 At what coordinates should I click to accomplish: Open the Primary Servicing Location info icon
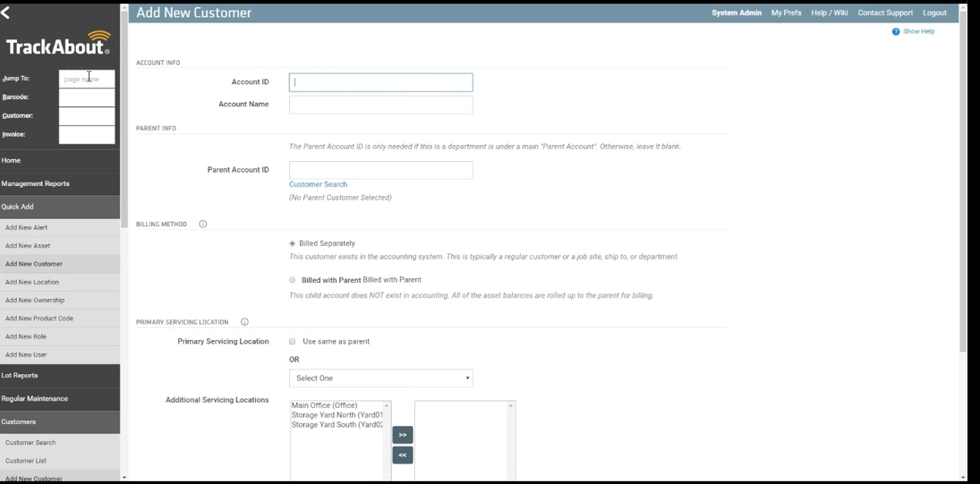pos(244,322)
